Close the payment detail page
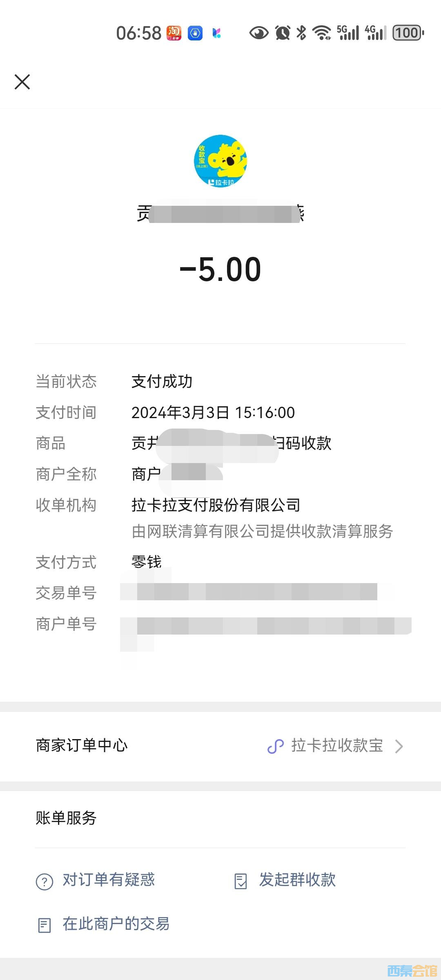The width and height of the screenshot is (441, 980). [22, 82]
